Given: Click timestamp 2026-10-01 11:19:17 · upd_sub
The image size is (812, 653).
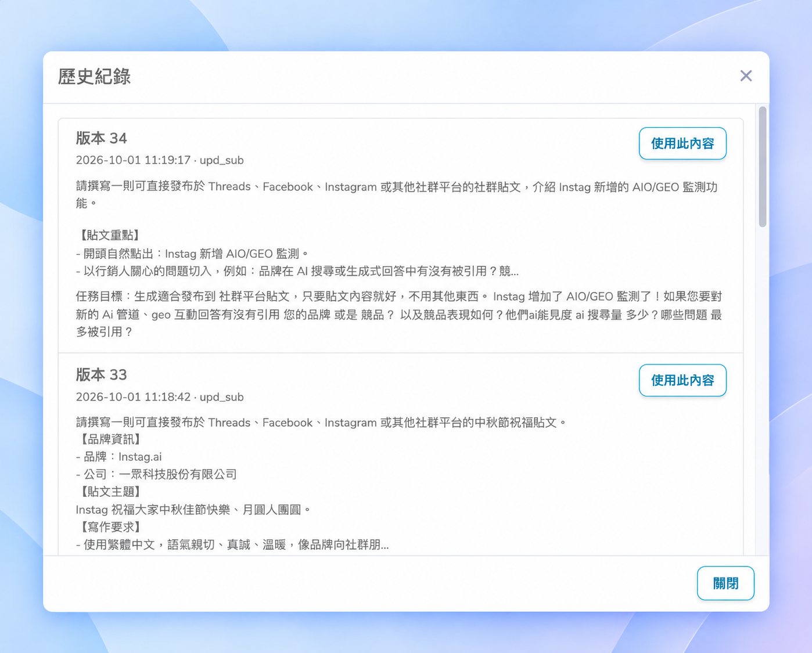Looking at the screenshot, I should coord(160,160).
